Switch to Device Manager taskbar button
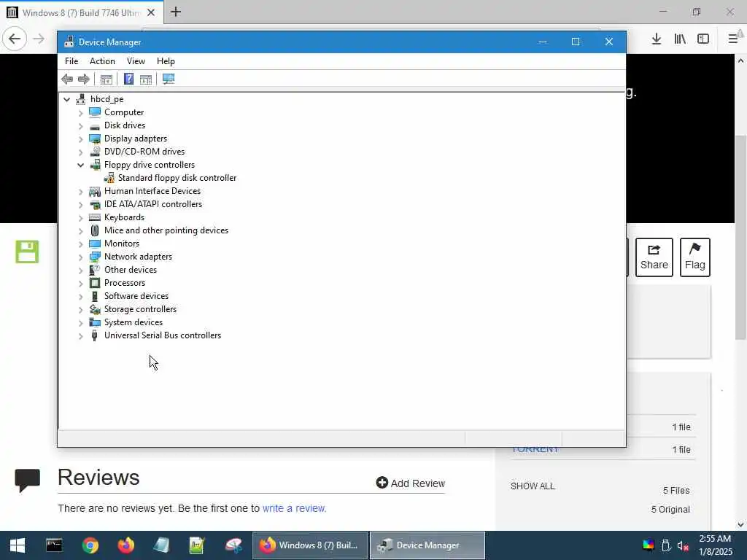The height and width of the screenshot is (560, 747). coord(427,545)
